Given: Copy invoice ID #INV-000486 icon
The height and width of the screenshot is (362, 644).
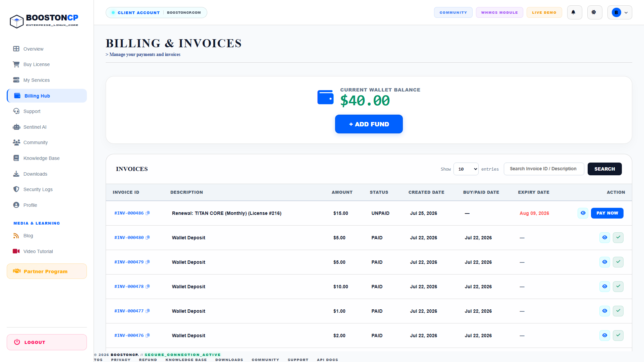Looking at the screenshot, I should [148, 213].
